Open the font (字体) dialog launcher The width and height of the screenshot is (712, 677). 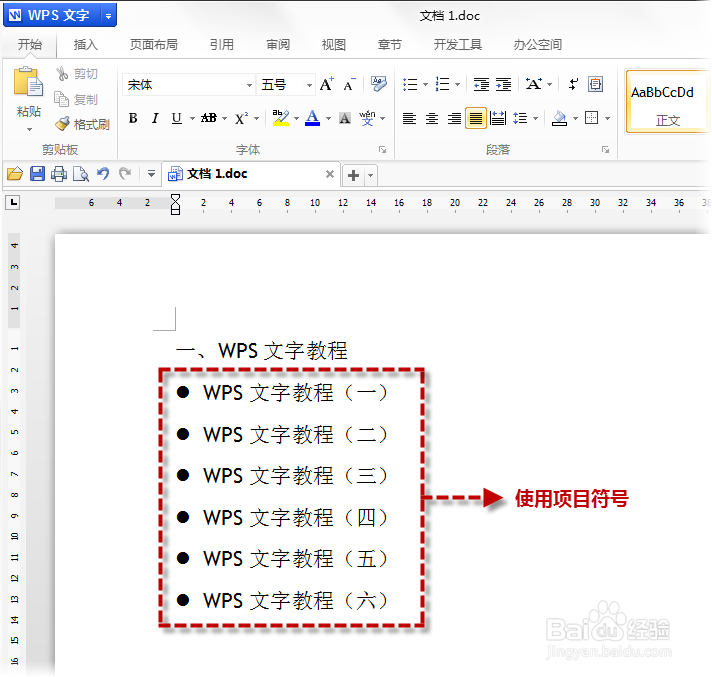382,149
